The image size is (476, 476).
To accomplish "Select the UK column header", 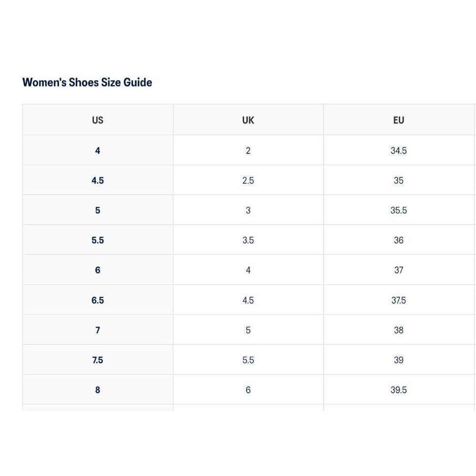I will point(248,120).
